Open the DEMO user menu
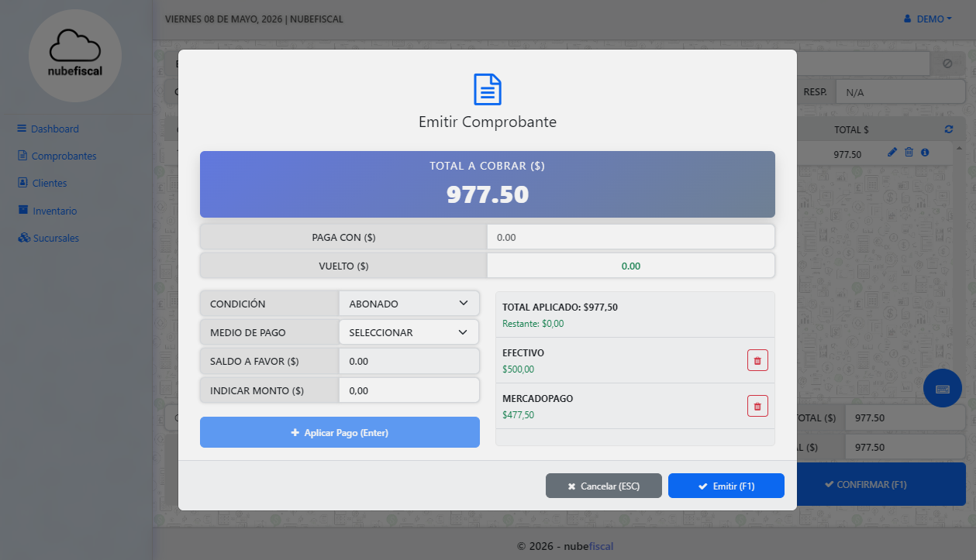976x560 pixels. point(928,19)
